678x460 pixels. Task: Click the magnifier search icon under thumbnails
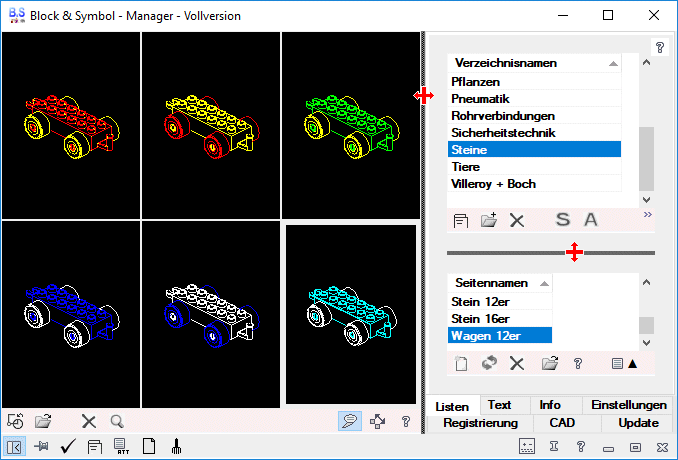point(117,421)
